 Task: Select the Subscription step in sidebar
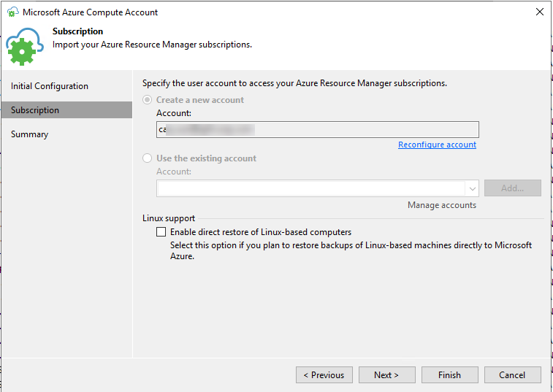(67, 110)
